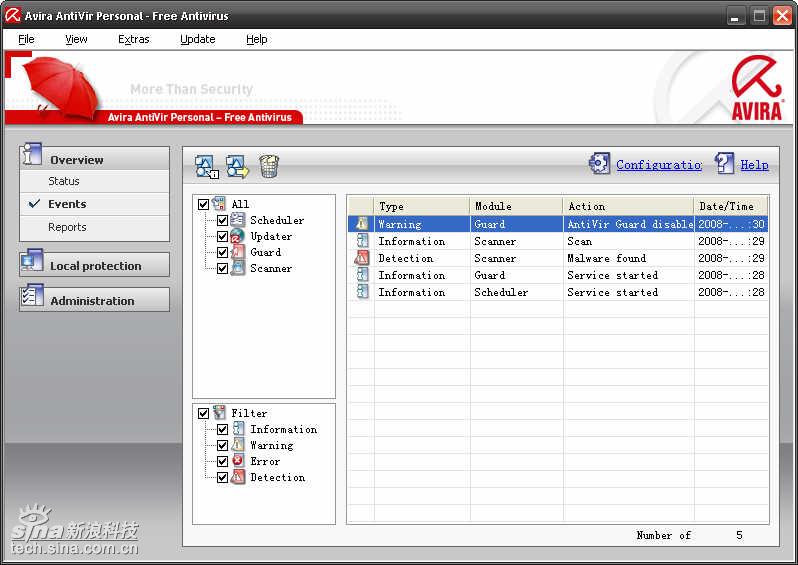
Task: Open the Extras menu
Action: coord(133,39)
